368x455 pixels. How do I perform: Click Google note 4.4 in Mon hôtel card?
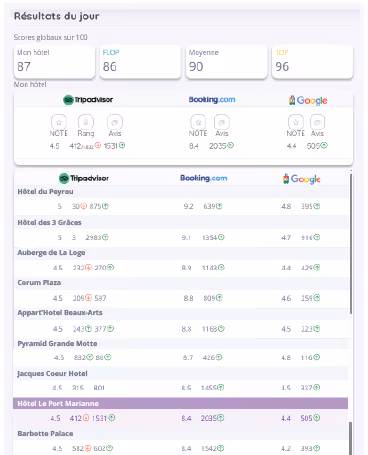pyautogui.click(x=291, y=146)
